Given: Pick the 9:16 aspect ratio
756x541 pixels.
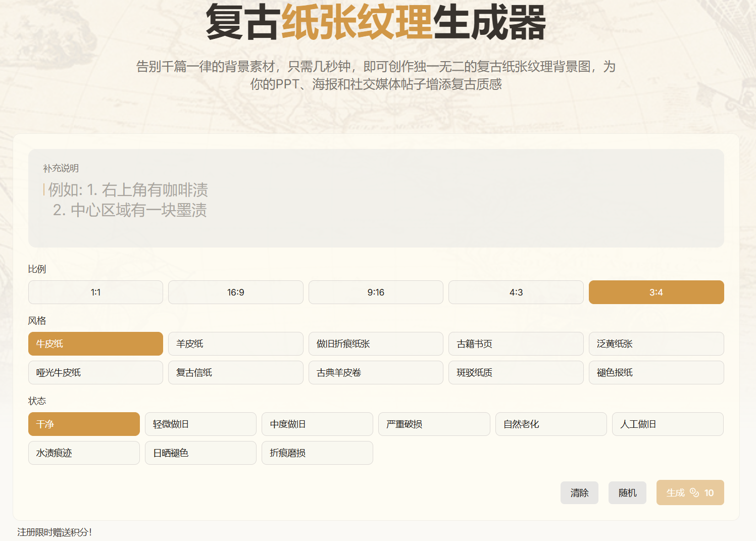Looking at the screenshot, I should pyautogui.click(x=376, y=292).
